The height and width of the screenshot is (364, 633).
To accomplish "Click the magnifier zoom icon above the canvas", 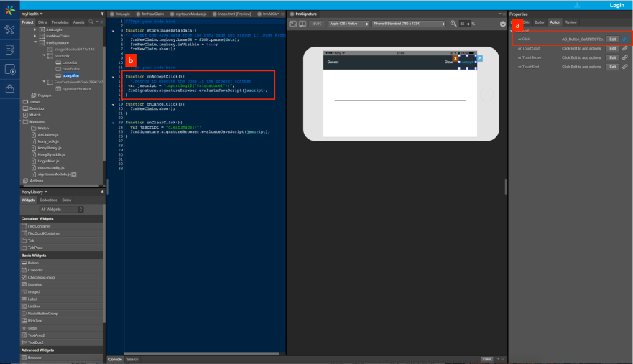I will point(453,24).
